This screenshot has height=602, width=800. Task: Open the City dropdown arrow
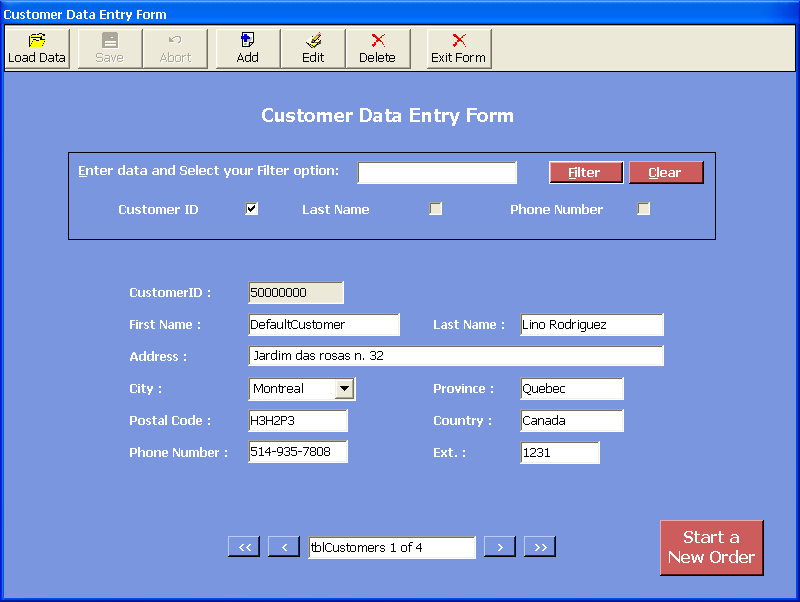[x=344, y=389]
